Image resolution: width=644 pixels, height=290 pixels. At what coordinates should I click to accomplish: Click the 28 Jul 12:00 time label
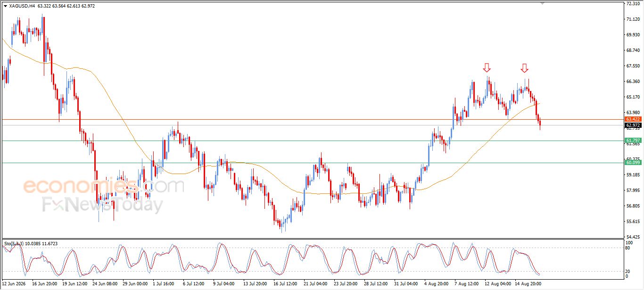[x=376, y=284]
